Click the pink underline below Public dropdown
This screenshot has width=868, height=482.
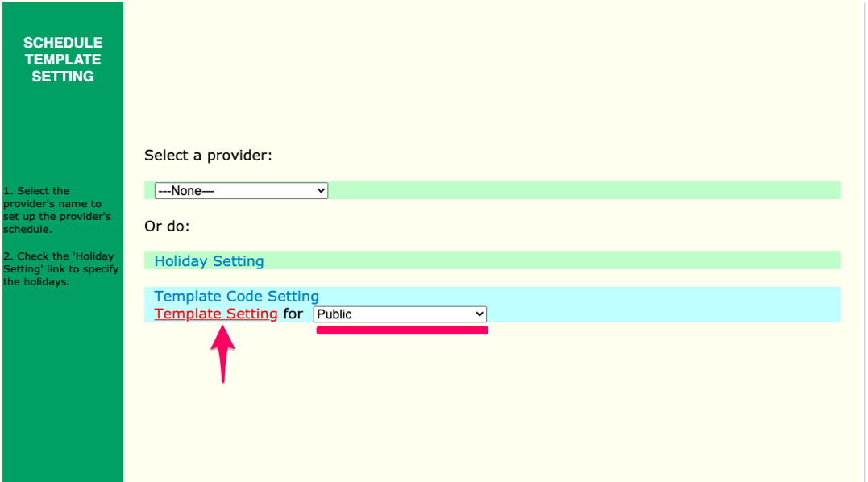[x=402, y=330]
